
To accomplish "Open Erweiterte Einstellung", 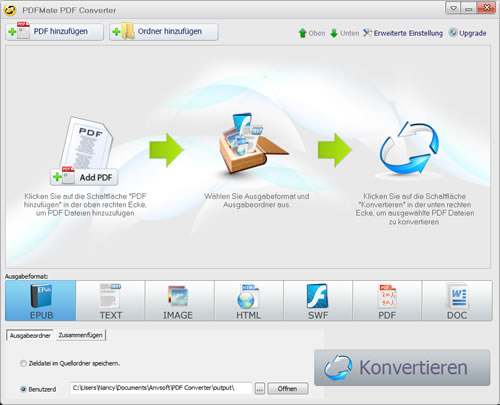I will pyautogui.click(x=403, y=33).
